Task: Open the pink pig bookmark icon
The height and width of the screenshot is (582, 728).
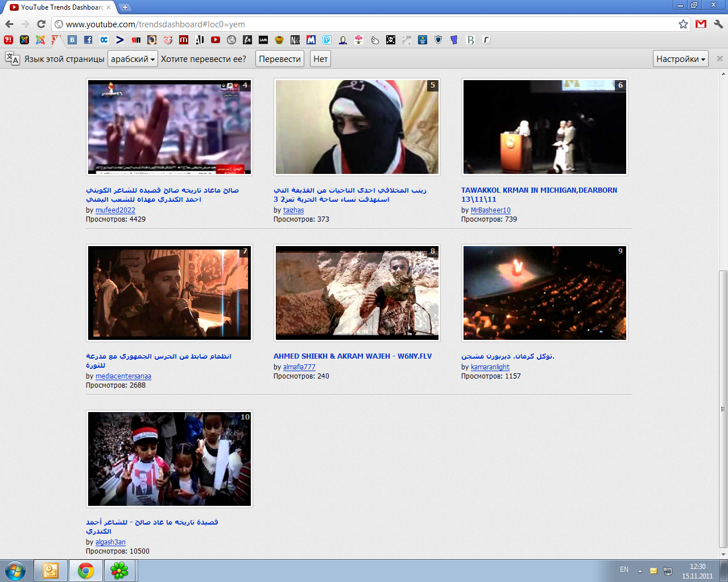Action: tap(168, 40)
